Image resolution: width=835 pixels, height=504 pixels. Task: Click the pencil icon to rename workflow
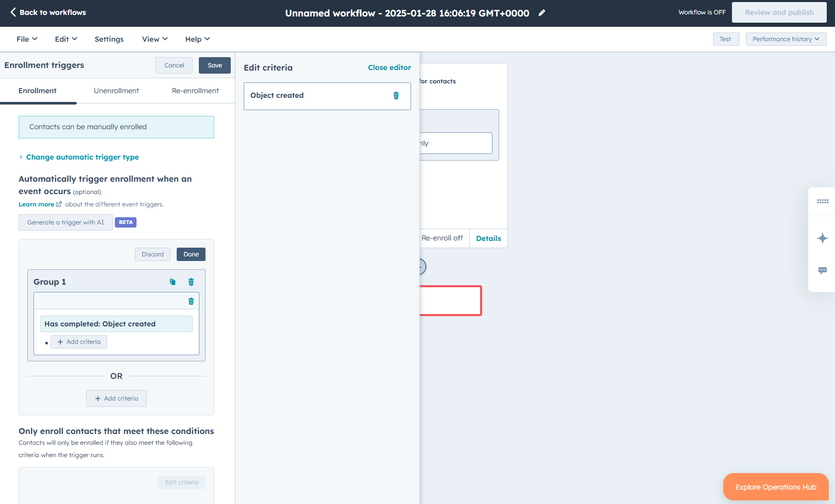[x=542, y=13]
